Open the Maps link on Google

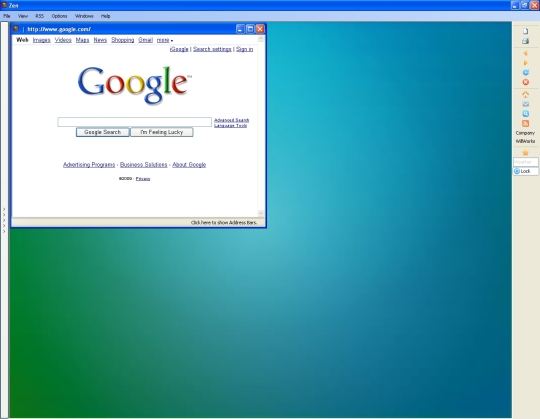click(x=82, y=40)
